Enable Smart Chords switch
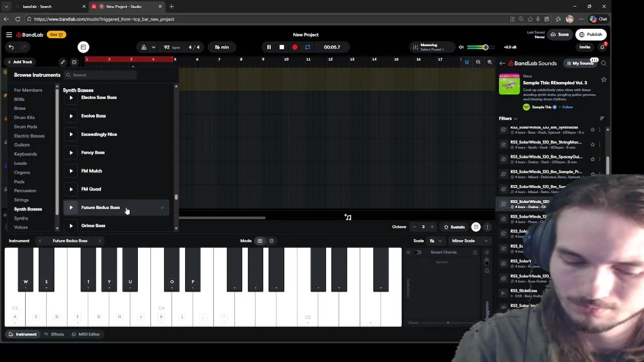 pyautogui.click(x=418, y=252)
